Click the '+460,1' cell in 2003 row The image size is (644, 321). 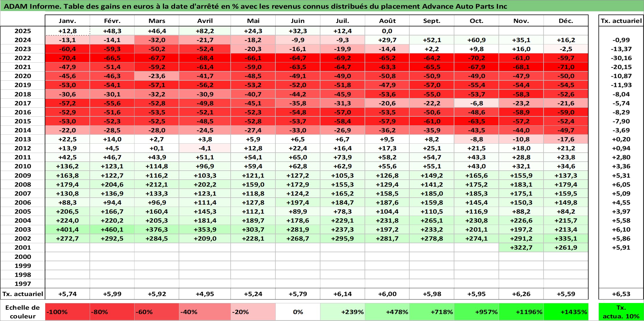pyautogui.click(x=112, y=229)
